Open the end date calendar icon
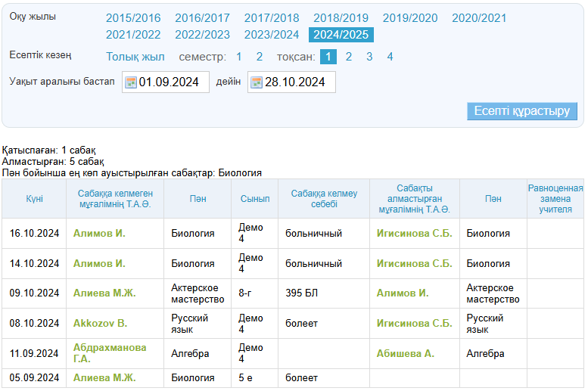 256,82
